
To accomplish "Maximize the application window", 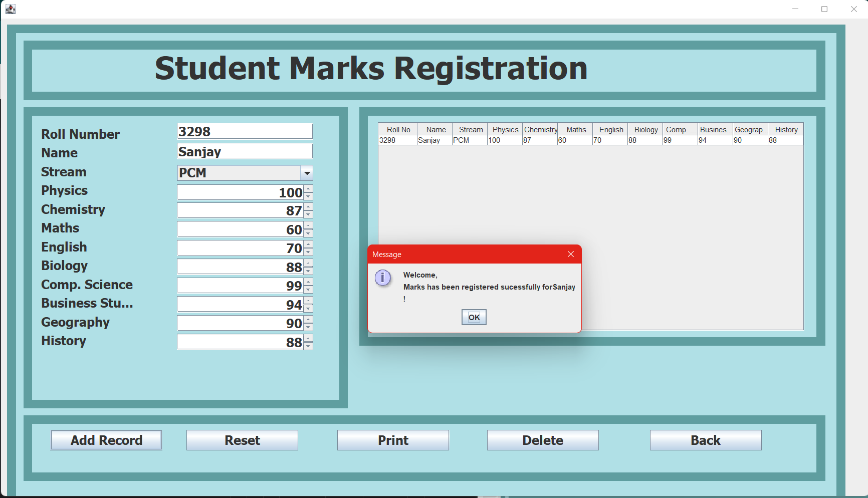I will pos(824,9).
